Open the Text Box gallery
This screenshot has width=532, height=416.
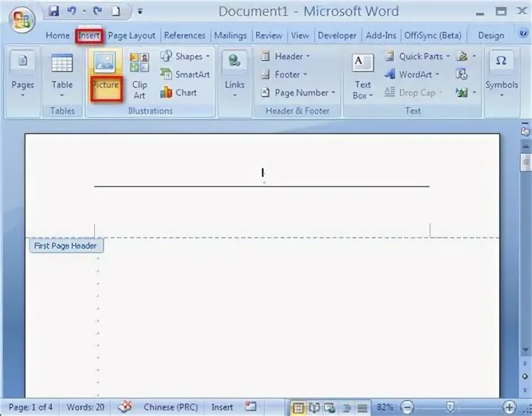click(363, 76)
